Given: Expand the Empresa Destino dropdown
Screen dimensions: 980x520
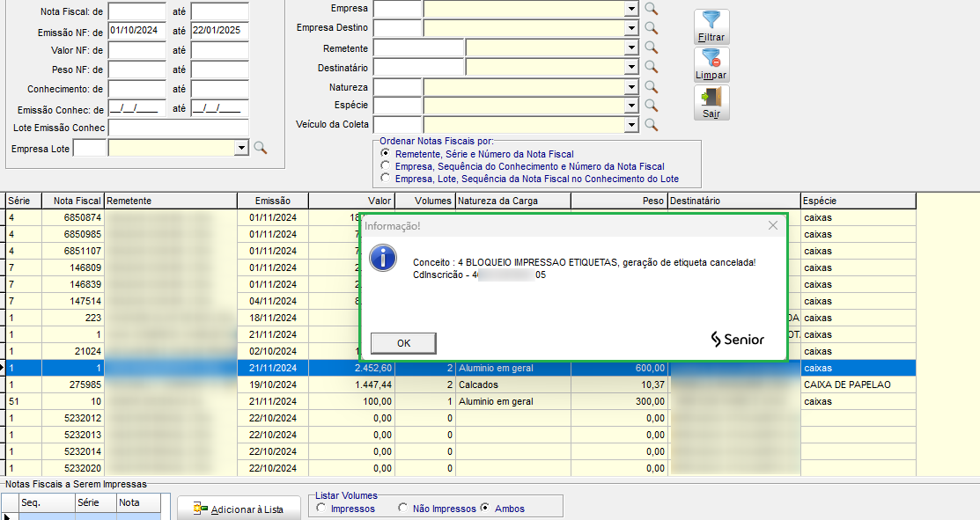Looking at the screenshot, I should pos(630,28).
